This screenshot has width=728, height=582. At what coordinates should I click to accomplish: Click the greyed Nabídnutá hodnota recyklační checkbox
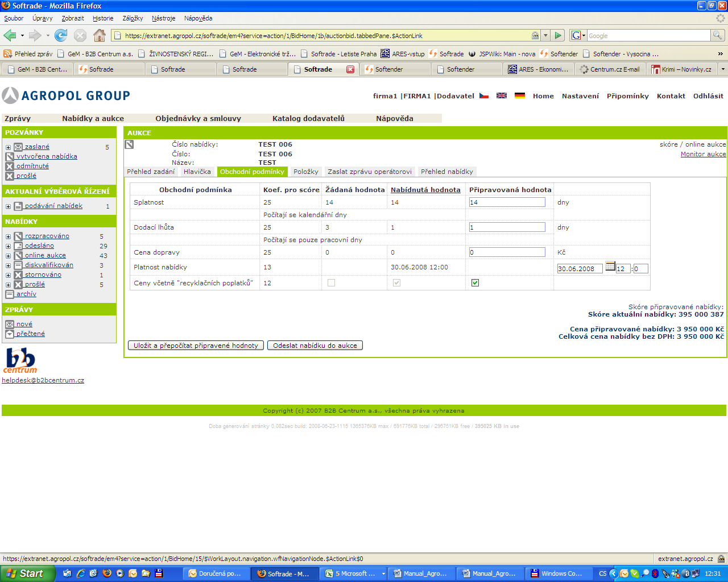[396, 282]
